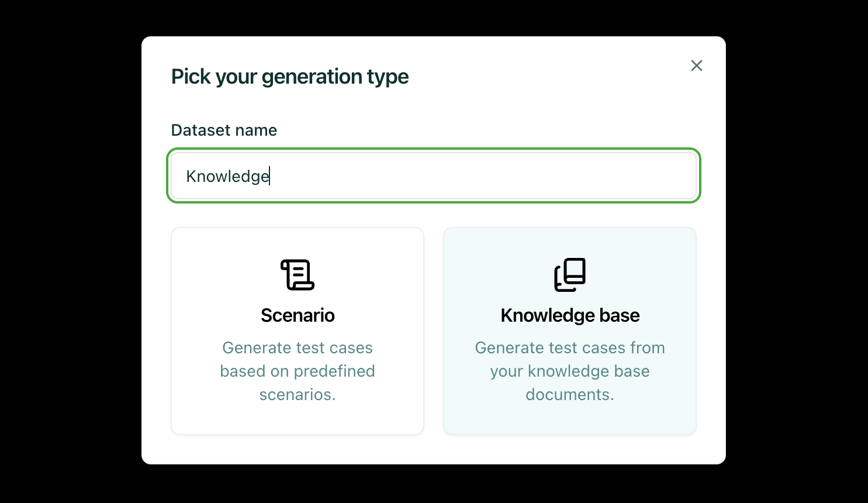Click the 'Pick your generation type' dialog title

point(290,76)
